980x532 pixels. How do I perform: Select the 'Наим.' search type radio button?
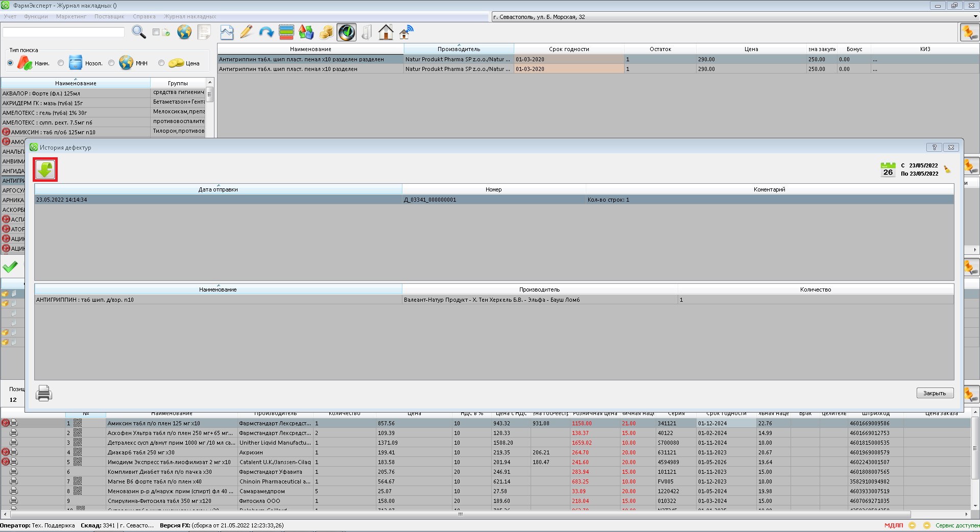click(x=10, y=63)
